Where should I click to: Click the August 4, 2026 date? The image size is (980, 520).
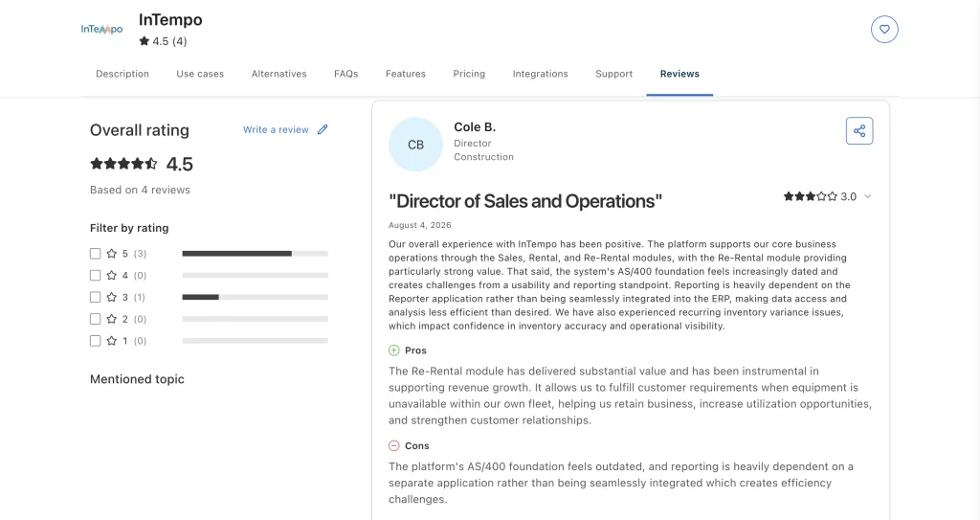(x=420, y=225)
